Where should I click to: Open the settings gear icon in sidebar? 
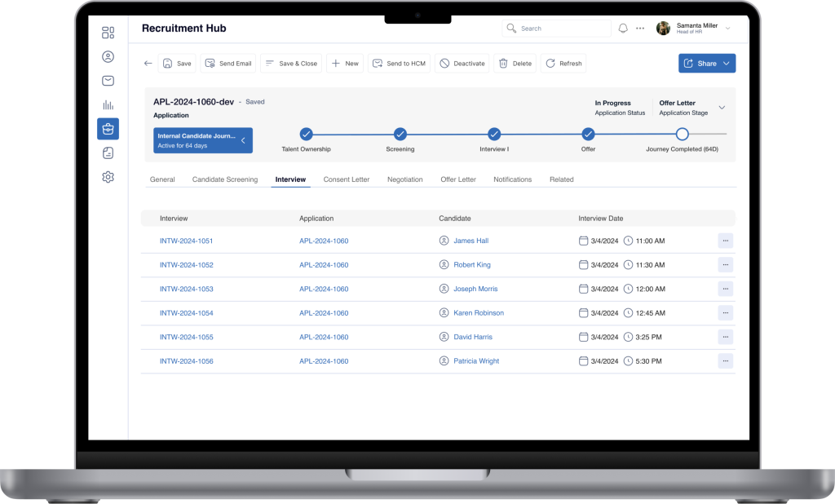coord(108,177)
